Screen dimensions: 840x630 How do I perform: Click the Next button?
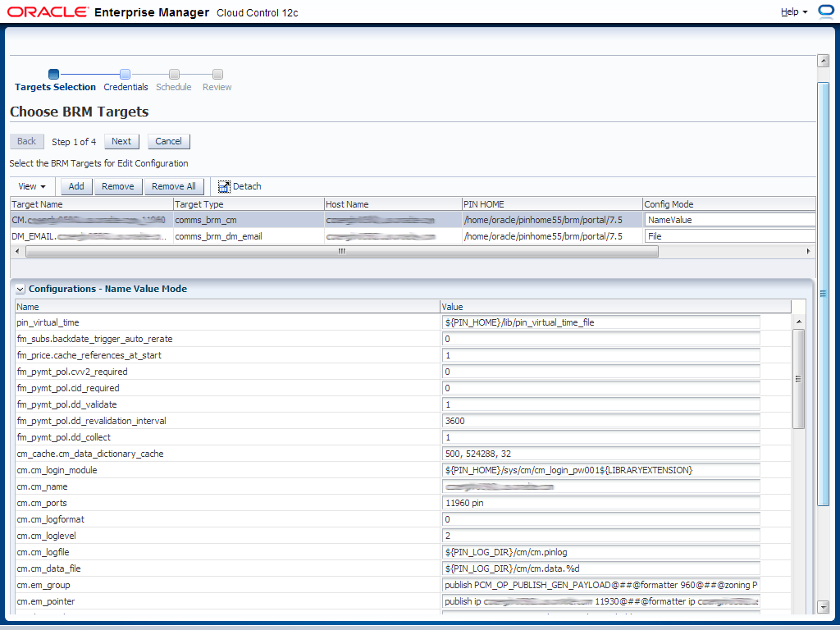pos(121,141)
